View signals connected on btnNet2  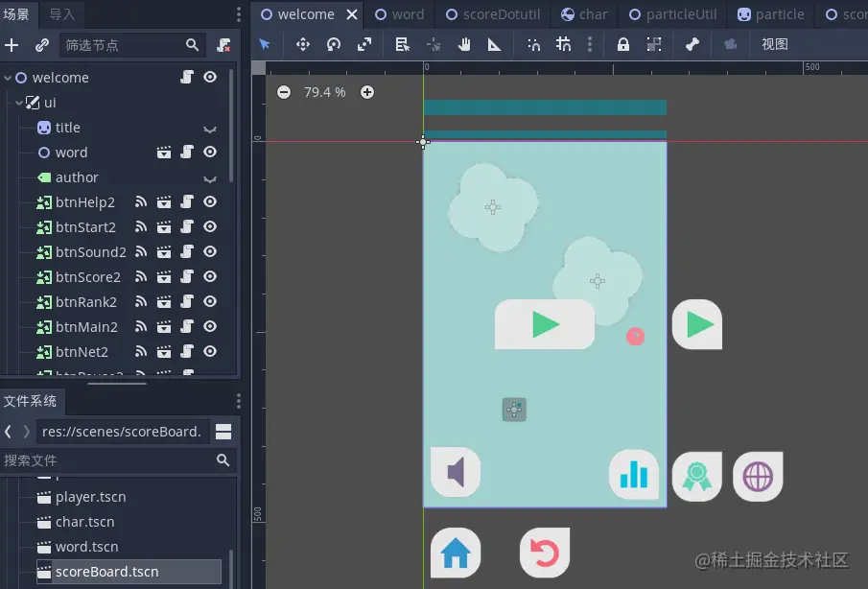tap(141, 351)
